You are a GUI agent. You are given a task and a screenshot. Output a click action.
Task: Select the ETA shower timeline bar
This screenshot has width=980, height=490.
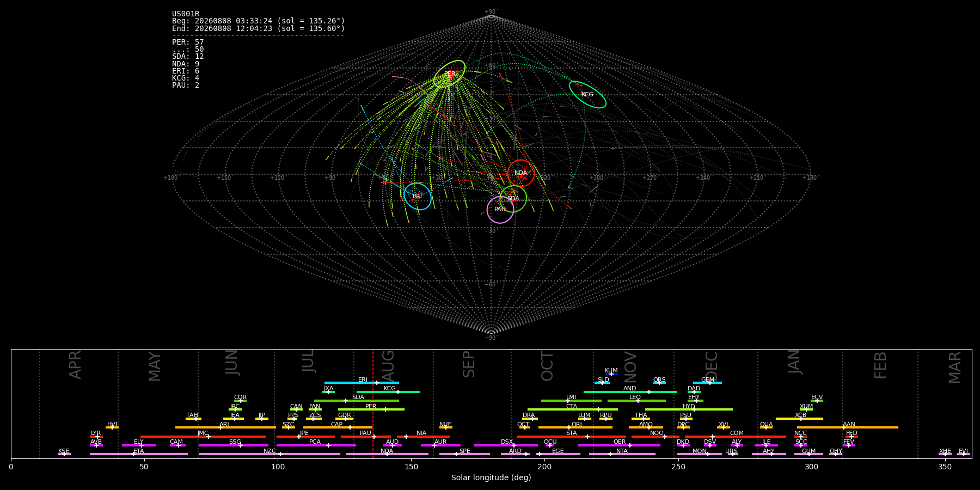[139, 454]
